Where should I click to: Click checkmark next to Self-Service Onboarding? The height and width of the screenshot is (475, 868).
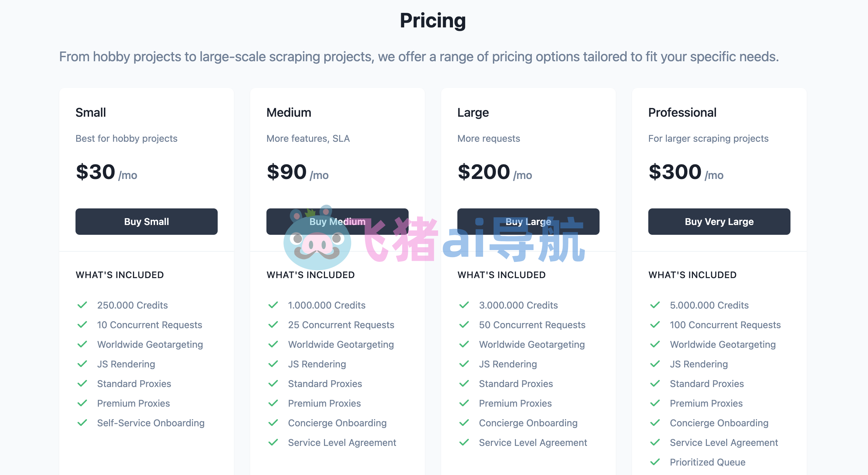[82, 423]
